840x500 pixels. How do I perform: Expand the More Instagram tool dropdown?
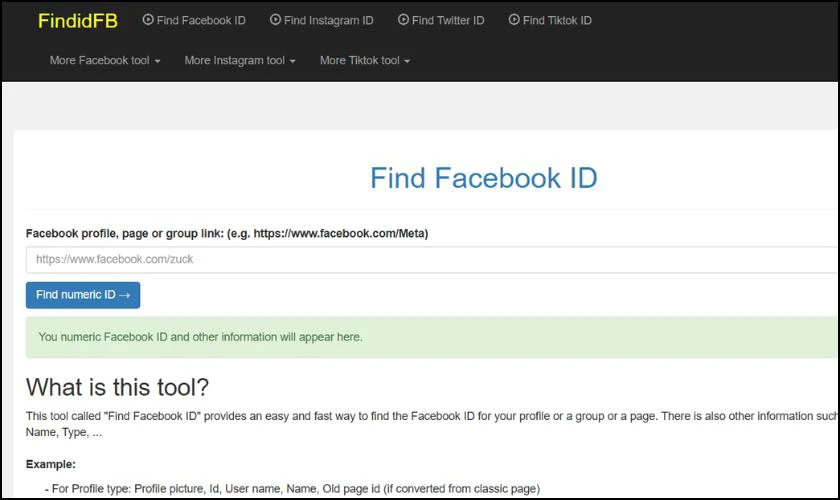[x=240, y=61]
